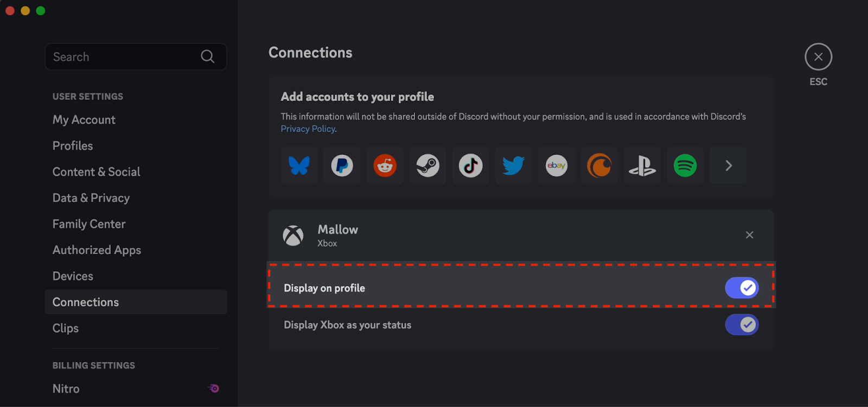Open the Privacy Policy link
This screenshot has width=868, height=407.
pyautogui.click(x=308, y=129)
